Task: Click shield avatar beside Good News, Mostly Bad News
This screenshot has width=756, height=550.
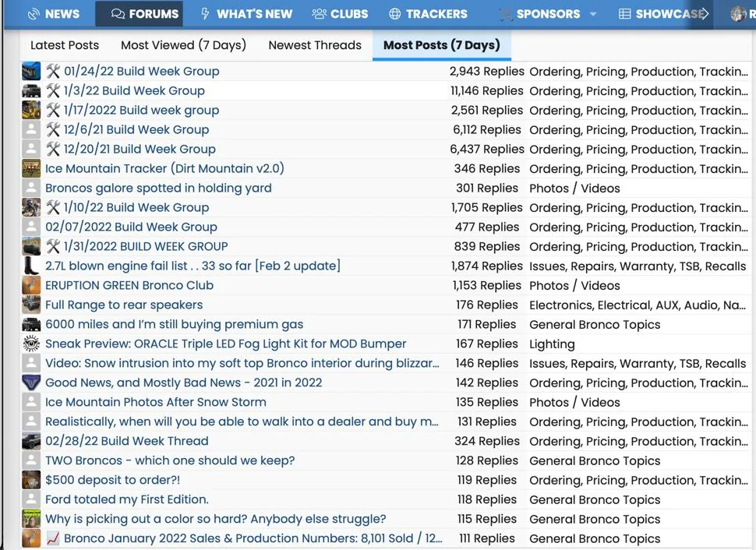Action: (31, 383)
